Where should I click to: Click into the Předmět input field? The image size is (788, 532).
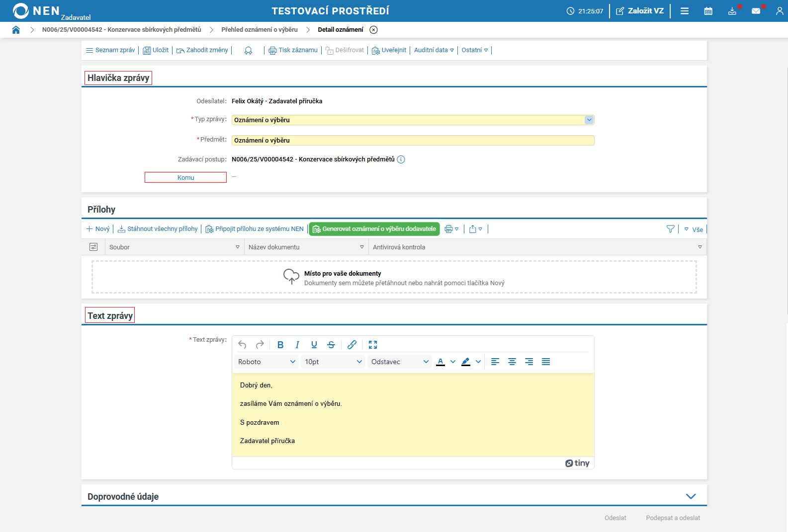pyautogui.click(x=413, y=141)
